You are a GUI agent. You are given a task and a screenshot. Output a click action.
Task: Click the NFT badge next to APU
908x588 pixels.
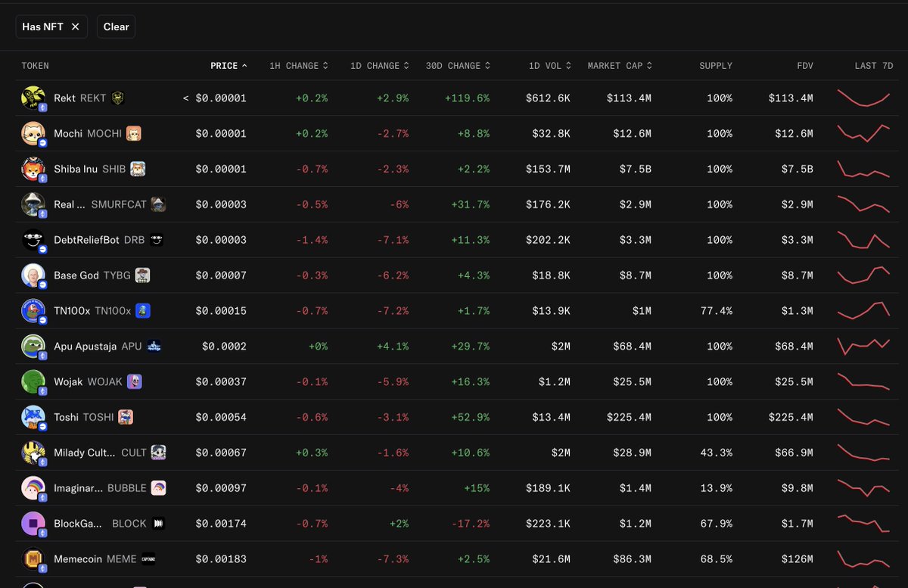[154, 347]
